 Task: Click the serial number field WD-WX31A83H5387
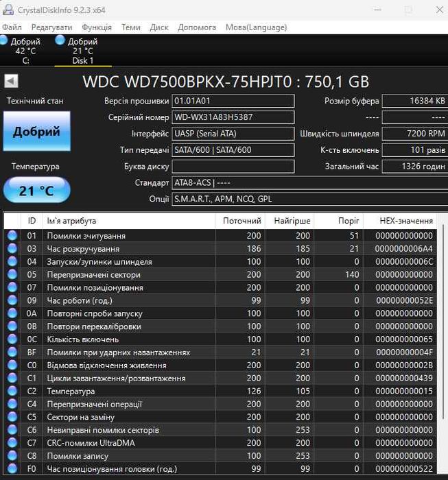click(233, 117)
